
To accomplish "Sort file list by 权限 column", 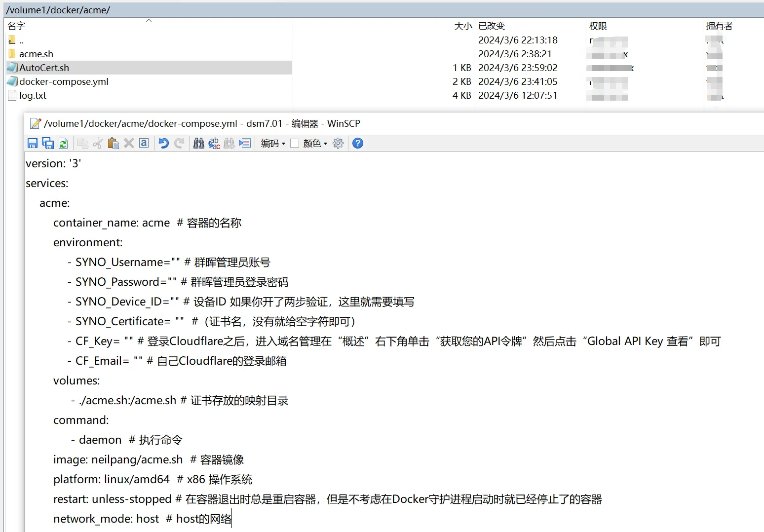I will [x=644, y=26].
